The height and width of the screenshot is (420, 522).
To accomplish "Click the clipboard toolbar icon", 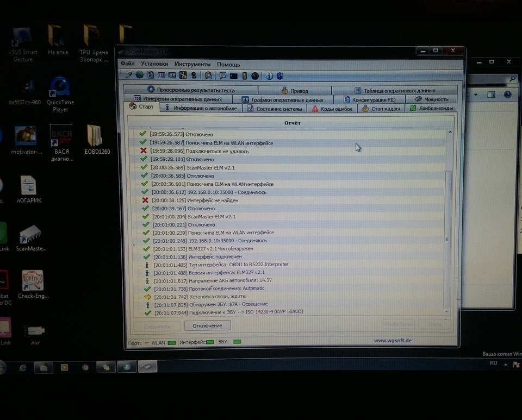I will (208, 76).
